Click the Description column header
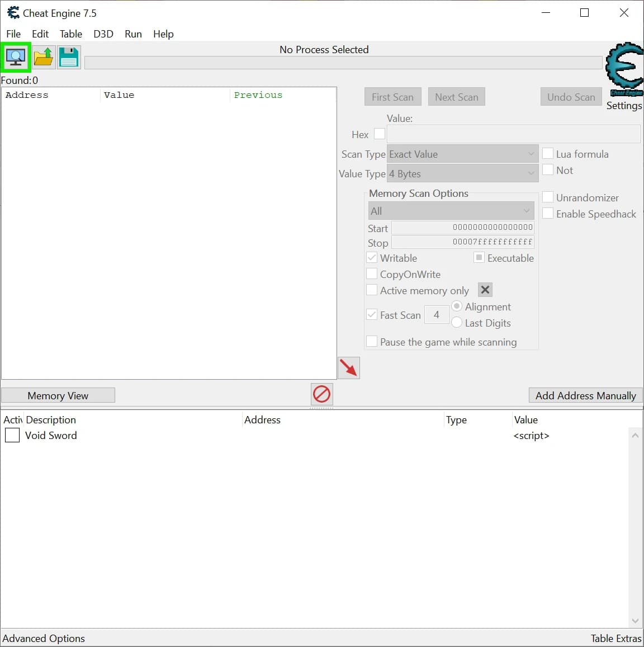Screen dimensions: 644x647 [133, 419]
